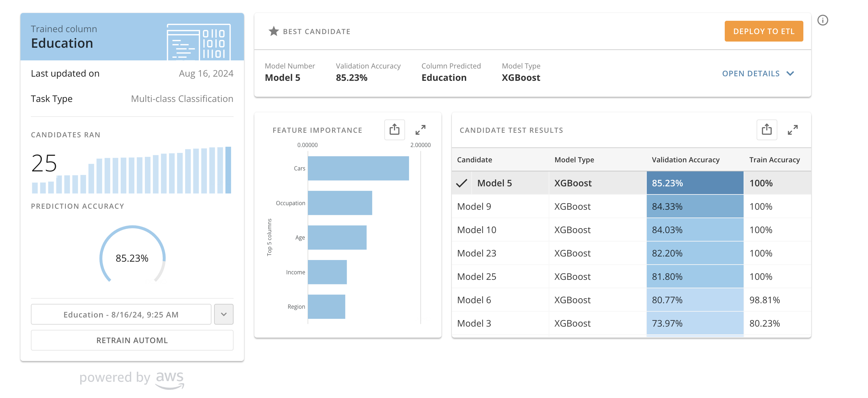868x398 pixels.
Task: Click the Retrain AutoML button
Action: tap(132, 340)
